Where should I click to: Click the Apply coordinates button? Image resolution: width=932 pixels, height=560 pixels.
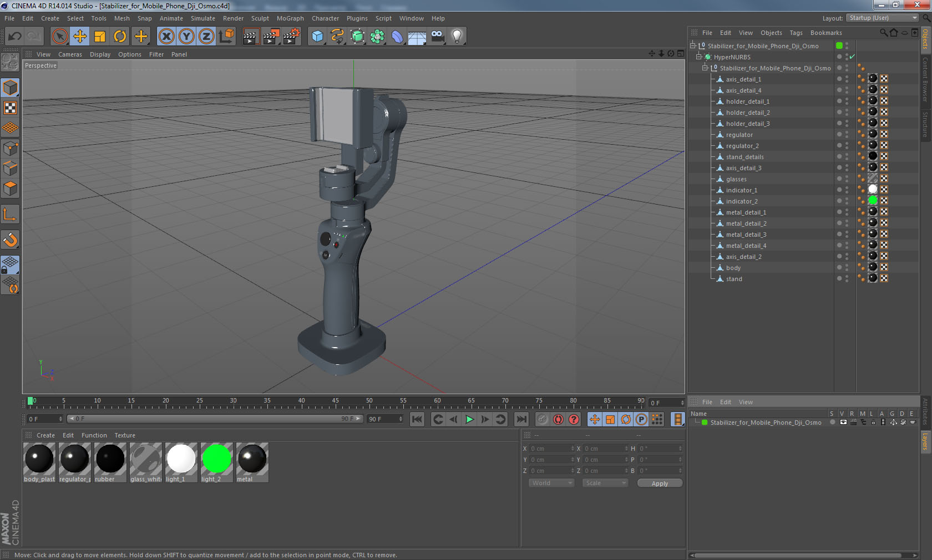[x=660, y=483]
